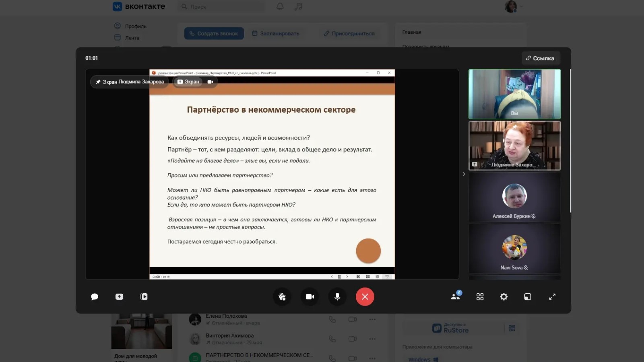Collapse the participants sidebar chevron
This screenshot has width=644, height=362.
click(464, 174)
